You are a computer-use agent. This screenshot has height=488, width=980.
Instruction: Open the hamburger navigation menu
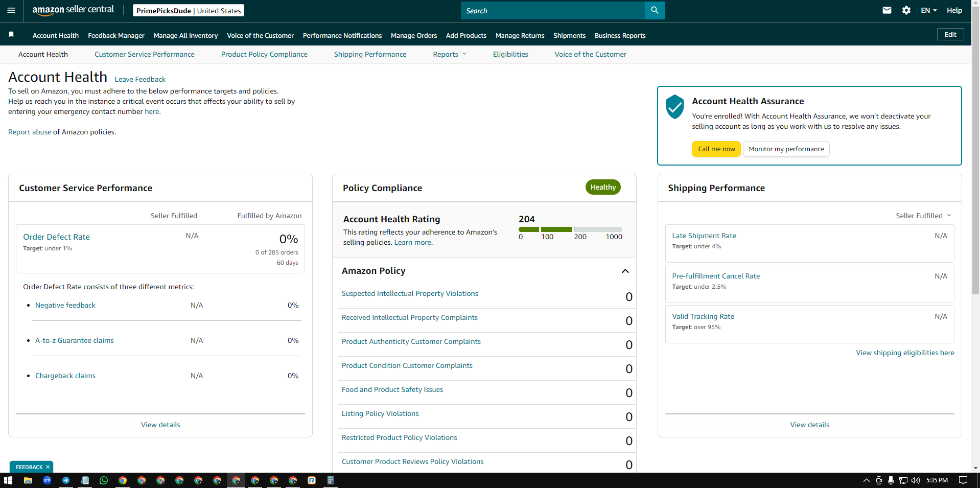(x=11, y=10)
